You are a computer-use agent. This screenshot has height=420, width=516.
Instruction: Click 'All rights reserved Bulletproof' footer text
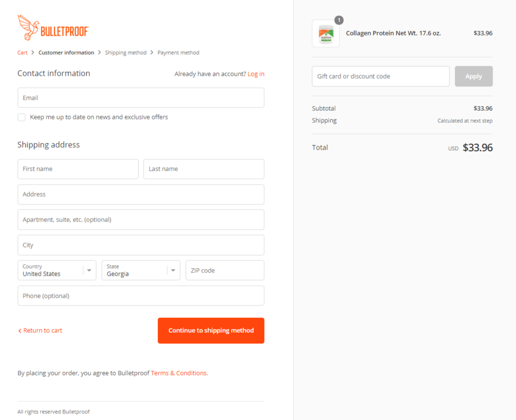(53, 412)
